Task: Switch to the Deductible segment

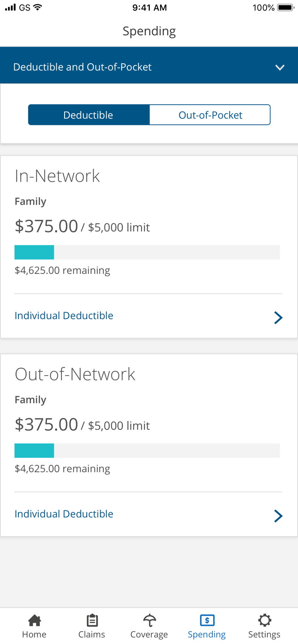Action: coord(89,115)
